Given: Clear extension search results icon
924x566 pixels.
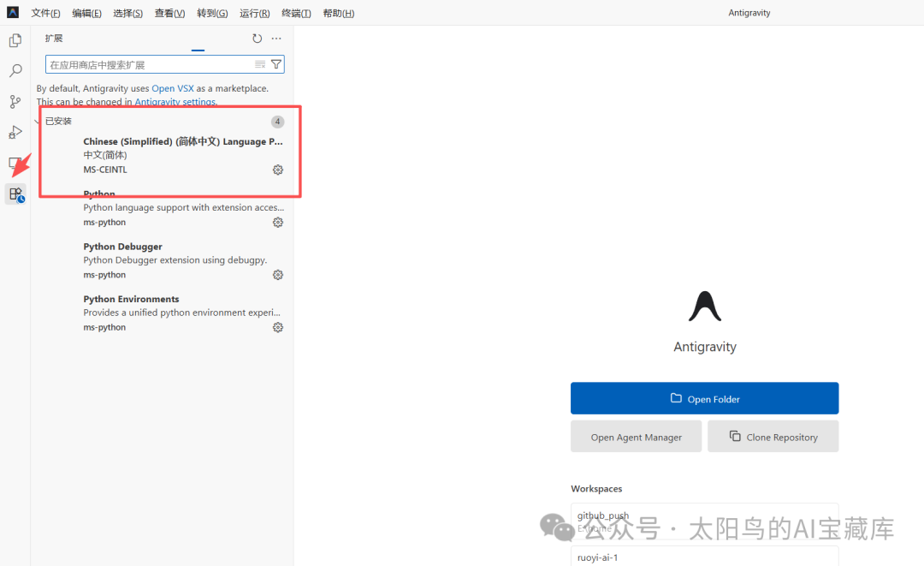Looking at the screenshot, I should [260, 64].
